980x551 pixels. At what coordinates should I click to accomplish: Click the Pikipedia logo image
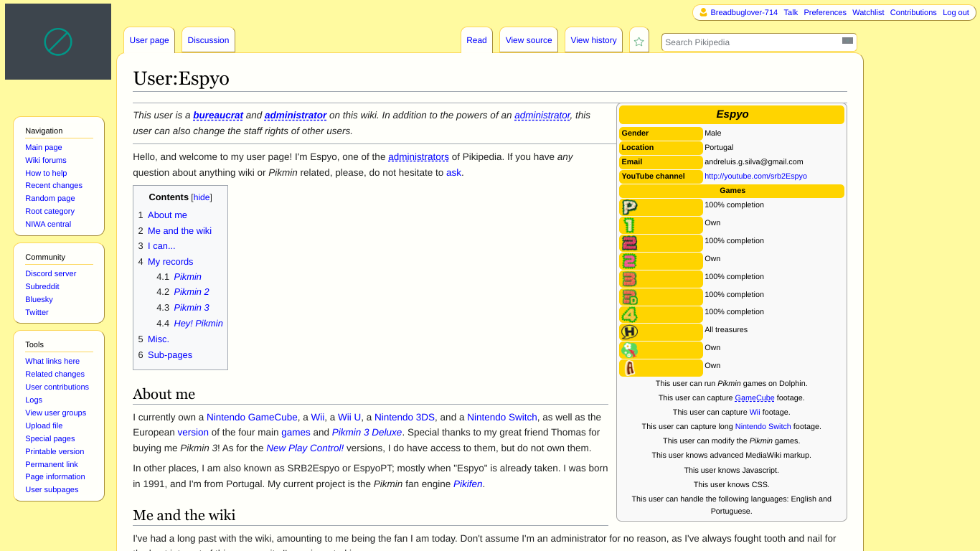coord(58,42)
